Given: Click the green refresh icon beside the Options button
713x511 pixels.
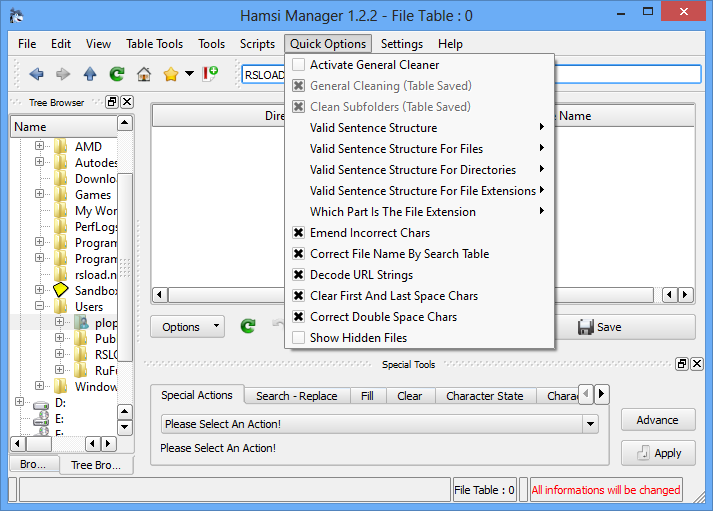Looking at the screenshot, I should pos(248,326).
